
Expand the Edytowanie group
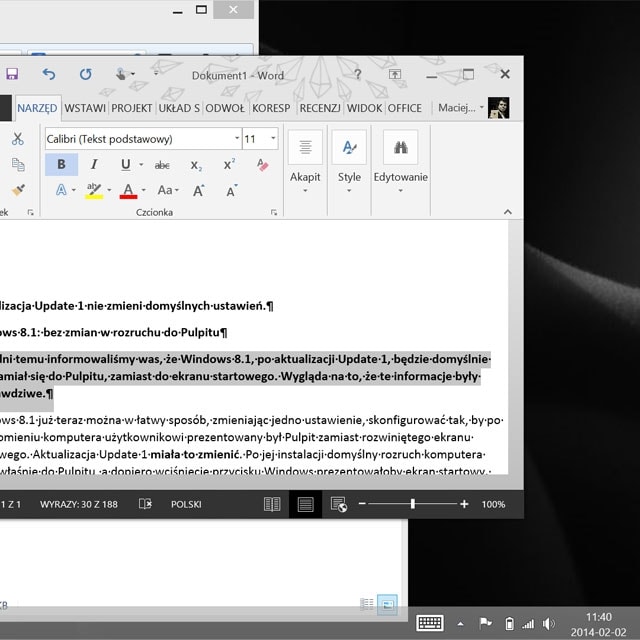[x=400, y=162]
